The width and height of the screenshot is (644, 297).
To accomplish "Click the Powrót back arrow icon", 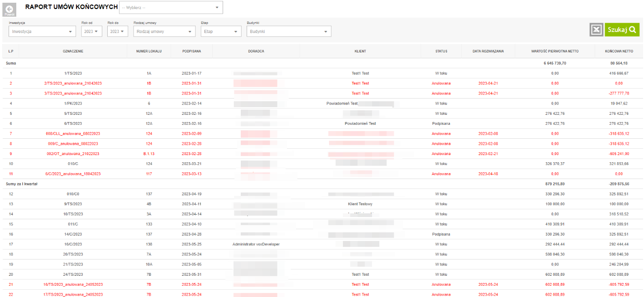I will point(10,9).
